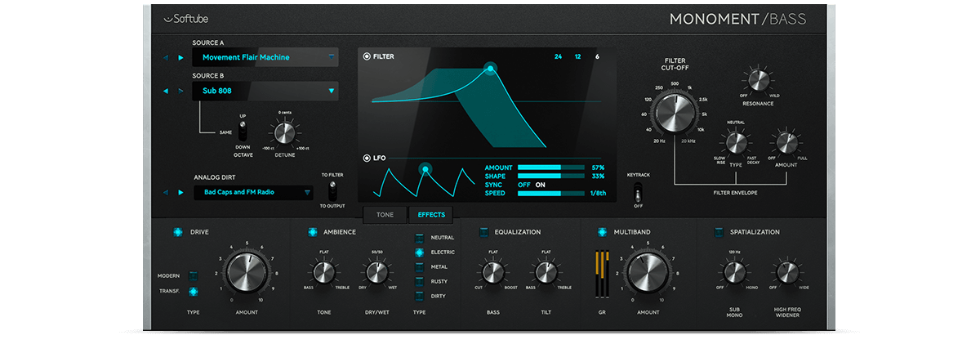Click the MONOMENT/BASS title
The image size is (980, 353).
click(737, 19)
